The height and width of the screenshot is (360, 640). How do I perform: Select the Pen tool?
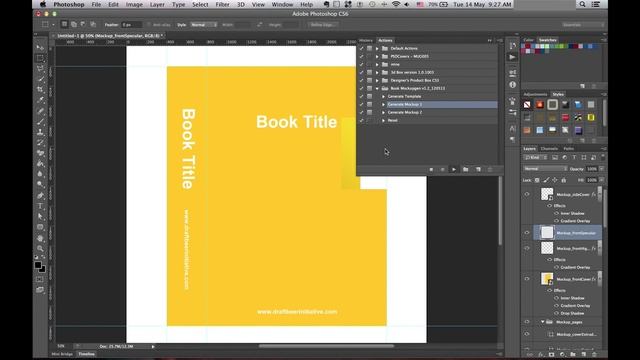tap(40, 196)
